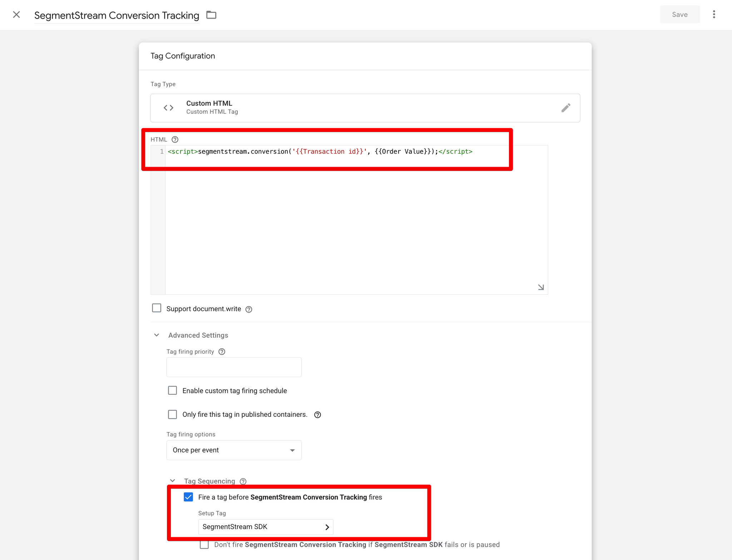
Task: Open the Once per event dropdown
Action: click(x=234, y=450)
